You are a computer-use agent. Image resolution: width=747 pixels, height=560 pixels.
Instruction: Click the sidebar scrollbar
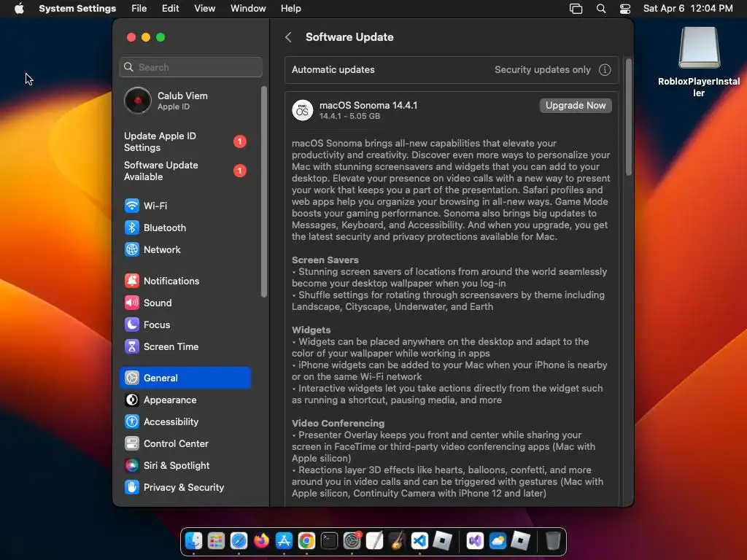264,192
